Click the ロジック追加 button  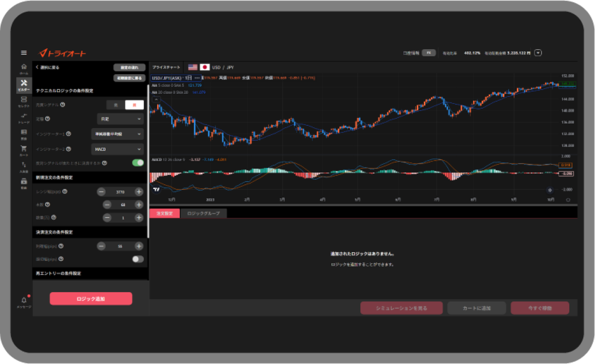pyautogui.click(x=91, y=299)
